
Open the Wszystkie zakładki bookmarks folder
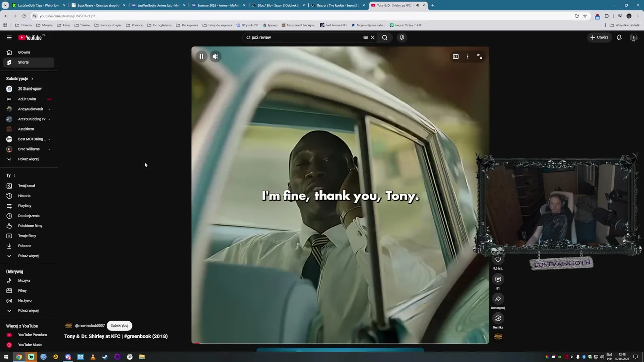[625, 25]
